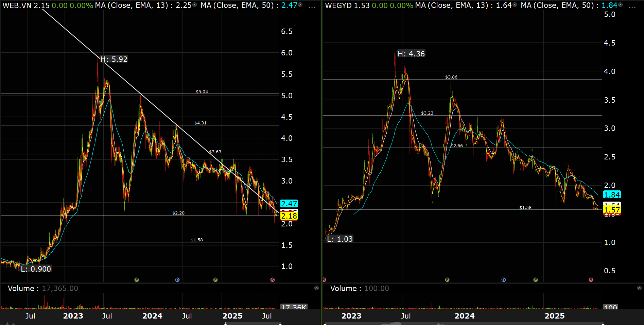Collapse the WEGYD Volume study

click(328, 288)
